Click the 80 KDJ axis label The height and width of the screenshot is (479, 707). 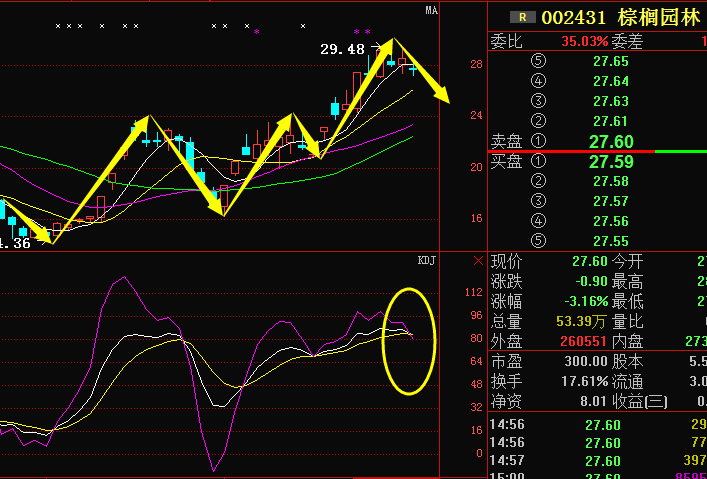476,338
